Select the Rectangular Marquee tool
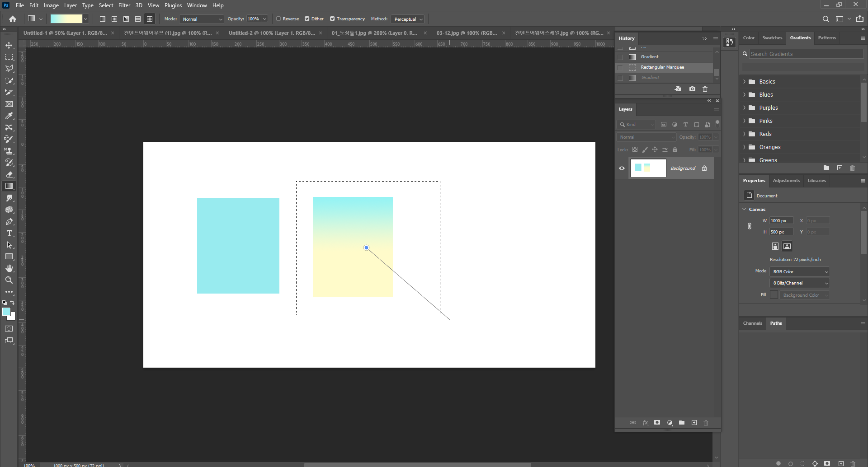Screen dimensions: 868x467 click(x=9, y=57)
